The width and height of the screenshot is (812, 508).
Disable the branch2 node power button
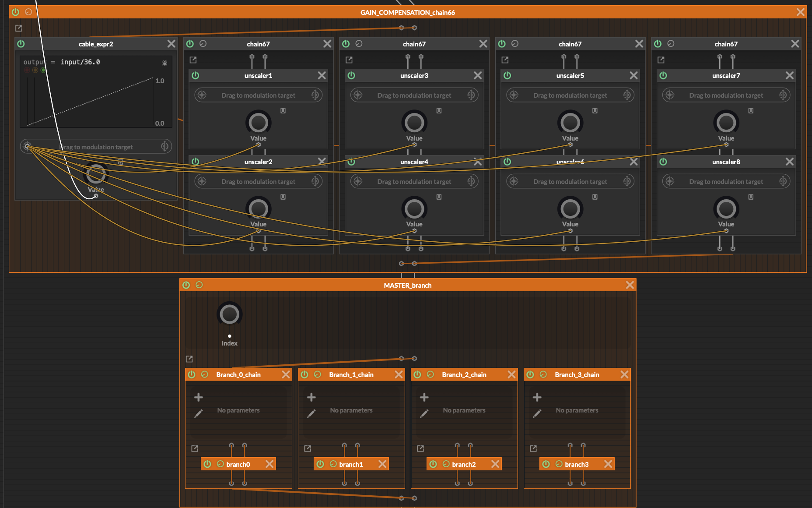[x=433, y=464]
